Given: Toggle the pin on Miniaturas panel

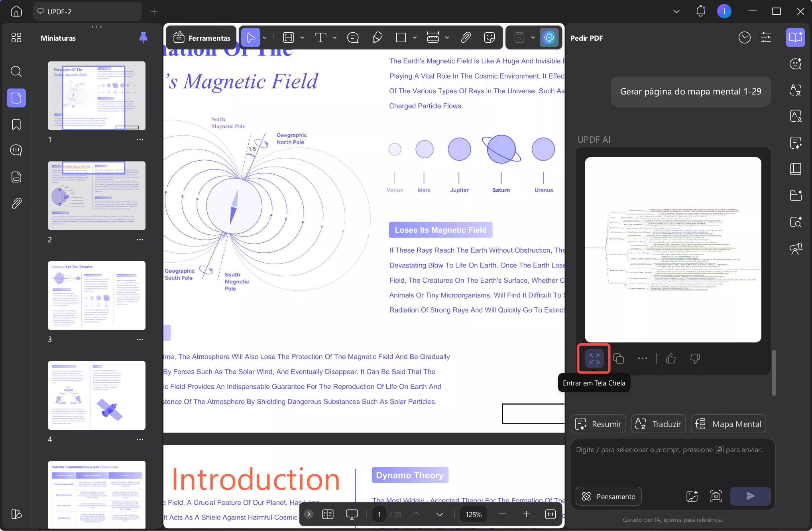Looking at the screenshot, I should tap(143, 38).
